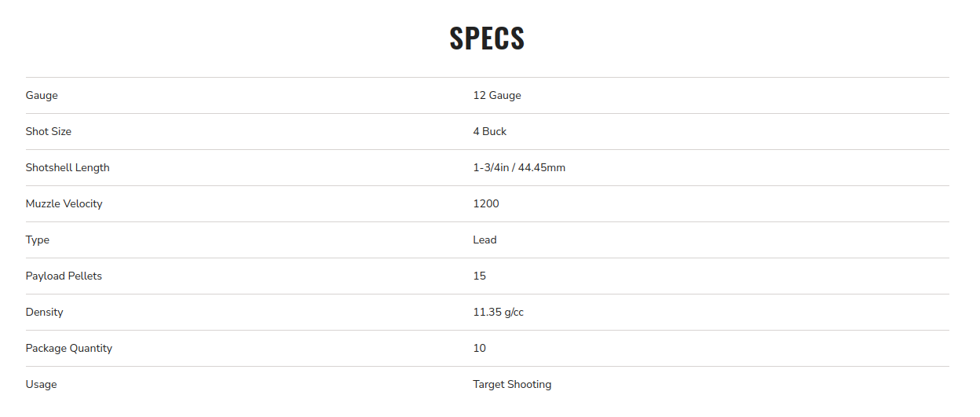Select the Payload Pellets label

coord(64,276)
